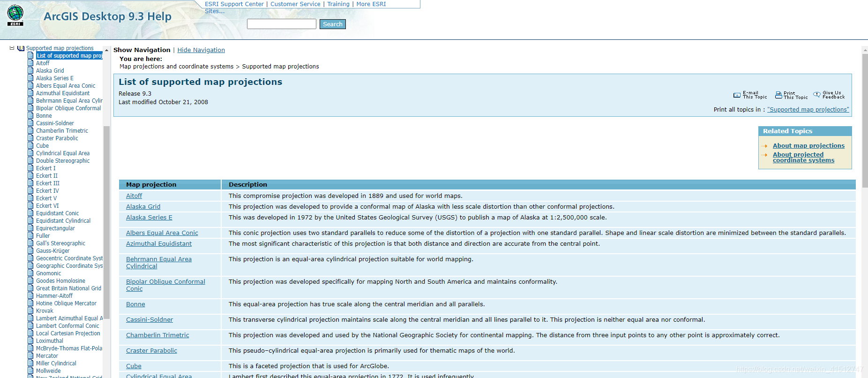This screenshot has height=378, width=868.
Task: Open Chamberlin Trimetric table link
Action: 157,335
